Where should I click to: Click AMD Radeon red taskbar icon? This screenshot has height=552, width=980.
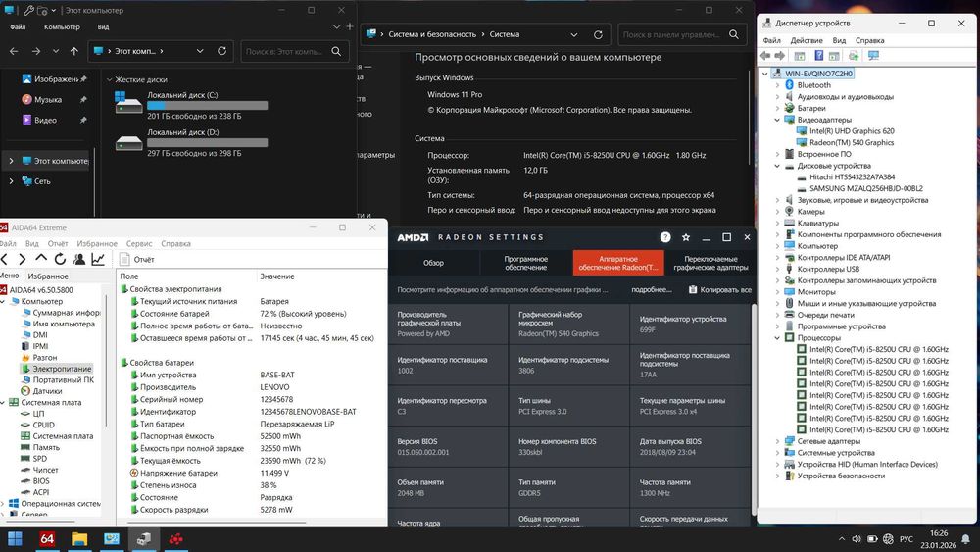tap(176, 539)
